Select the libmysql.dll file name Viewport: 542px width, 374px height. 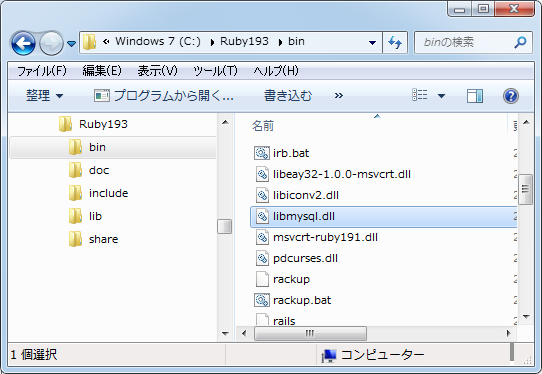tap(304, 216)
